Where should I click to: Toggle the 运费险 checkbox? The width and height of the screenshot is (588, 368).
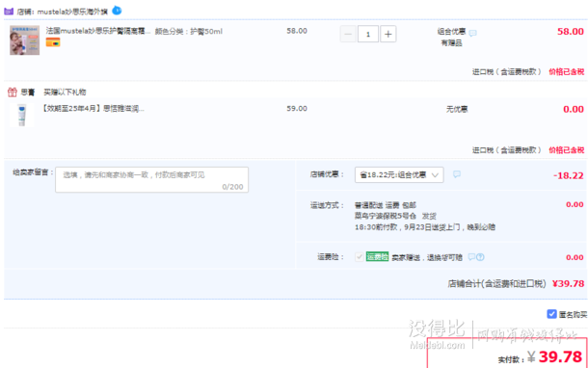(360, 257)
